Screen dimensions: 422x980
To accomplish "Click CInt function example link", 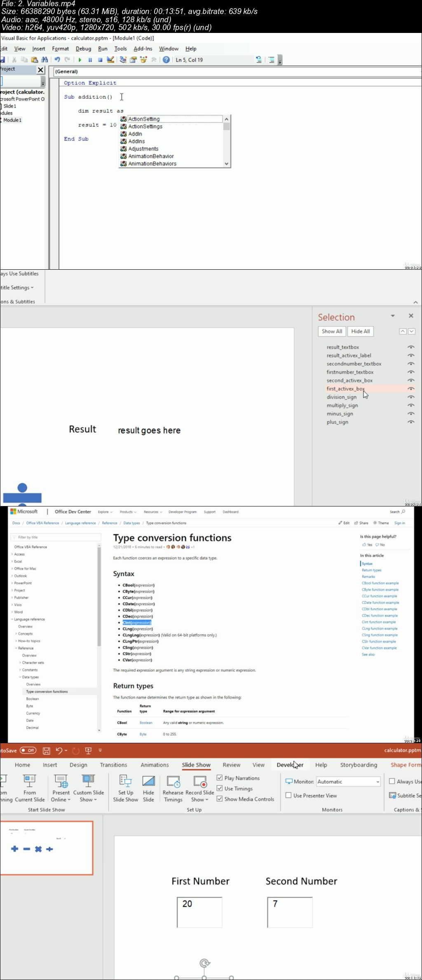I will click(379, 622).
